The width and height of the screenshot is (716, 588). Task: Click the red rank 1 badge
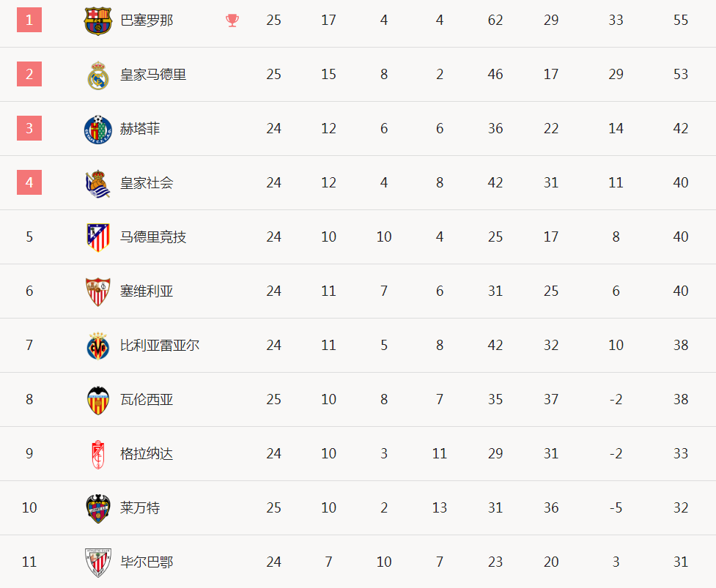point(29,20)
